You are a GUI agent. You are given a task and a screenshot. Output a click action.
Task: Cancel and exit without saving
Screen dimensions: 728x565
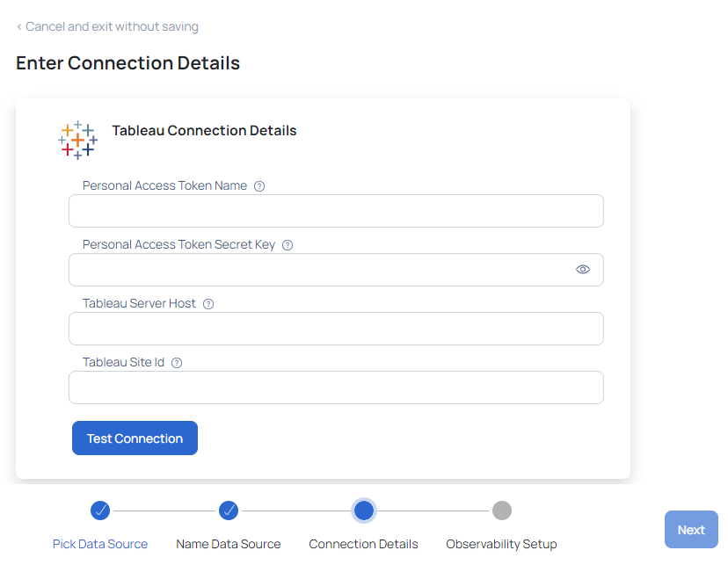[112, 27]
